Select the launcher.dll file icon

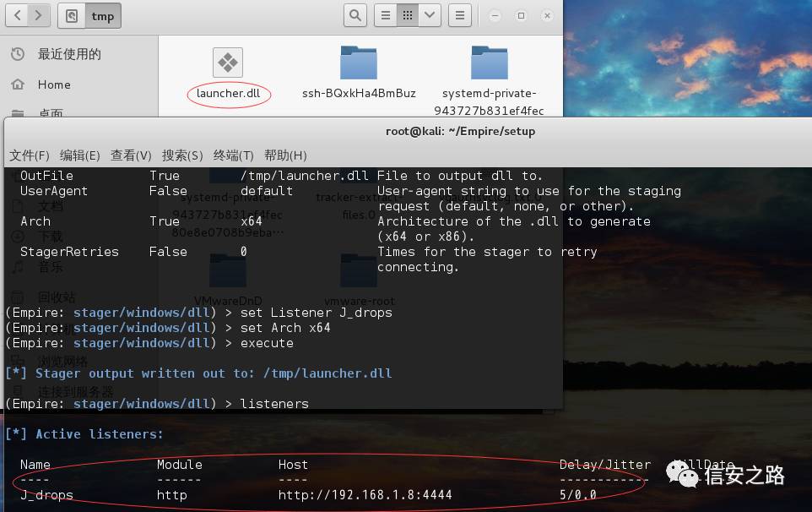click(228, 63)
